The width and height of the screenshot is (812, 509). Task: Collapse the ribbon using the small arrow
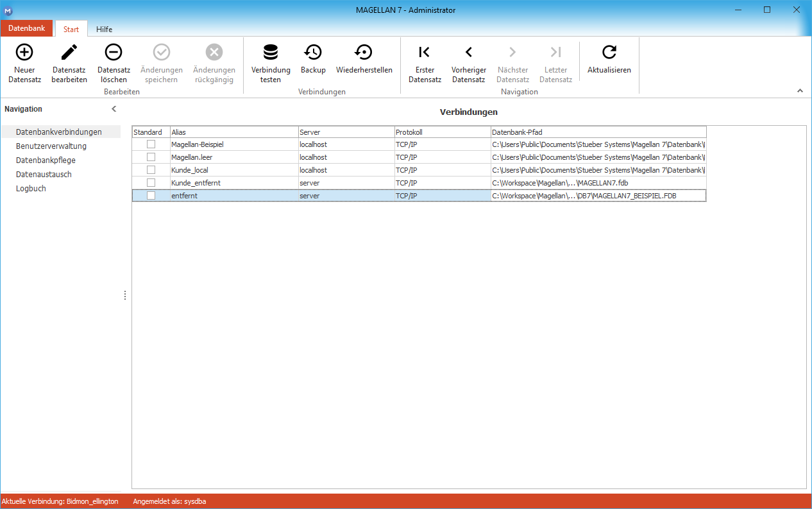click(800, 91)
